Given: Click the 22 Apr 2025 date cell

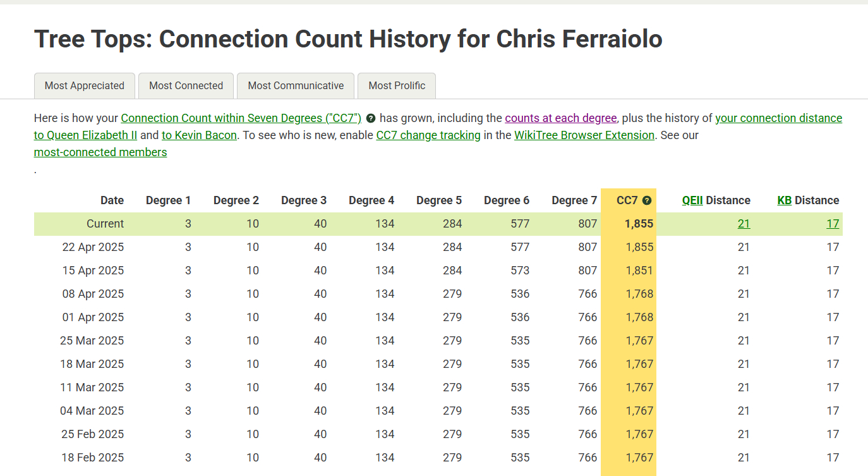Looking at the screenshot, I should tap(93, 247).
